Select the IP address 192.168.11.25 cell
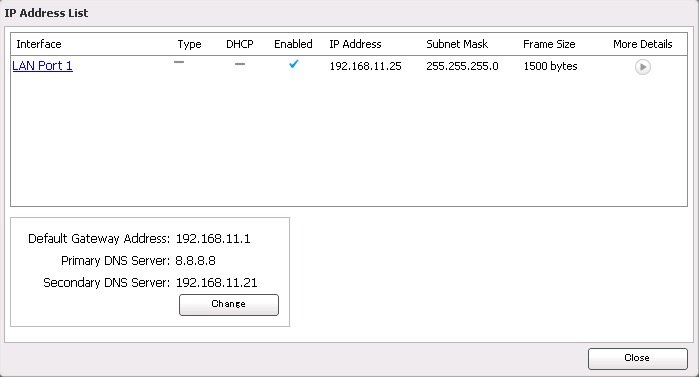 pos(366,66)
